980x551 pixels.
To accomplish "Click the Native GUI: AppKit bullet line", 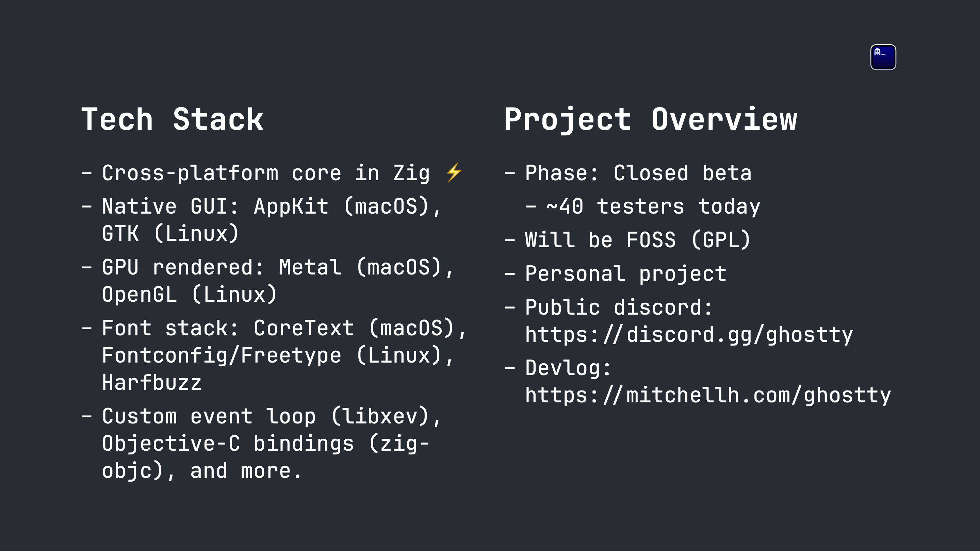I will pos(261,206).
